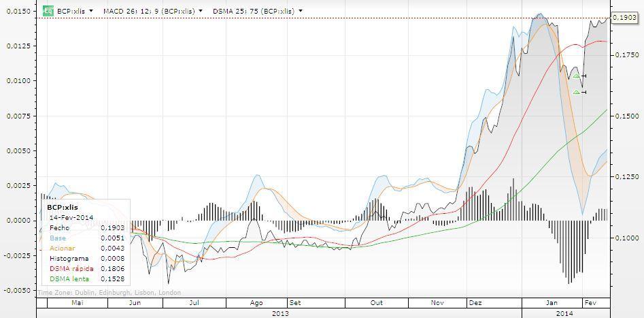Click the lower green triangle event marker
Image resolution: width=644 pixels, height=318 pixels.
[576, 92]
